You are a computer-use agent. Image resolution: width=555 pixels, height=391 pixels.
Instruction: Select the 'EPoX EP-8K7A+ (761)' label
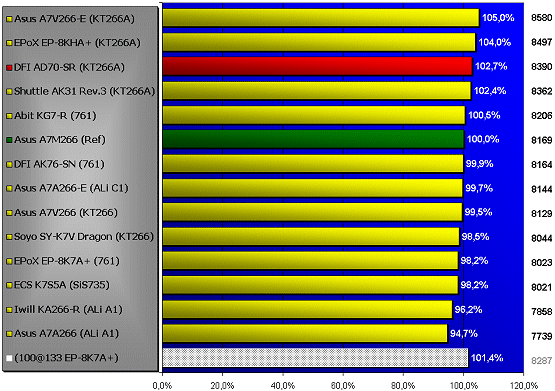click(67, 261)
